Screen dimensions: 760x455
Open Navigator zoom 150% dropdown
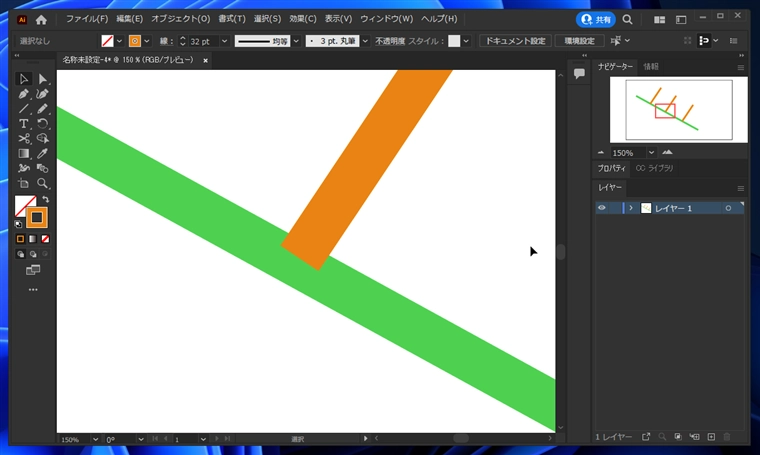[x=651, y=153]
